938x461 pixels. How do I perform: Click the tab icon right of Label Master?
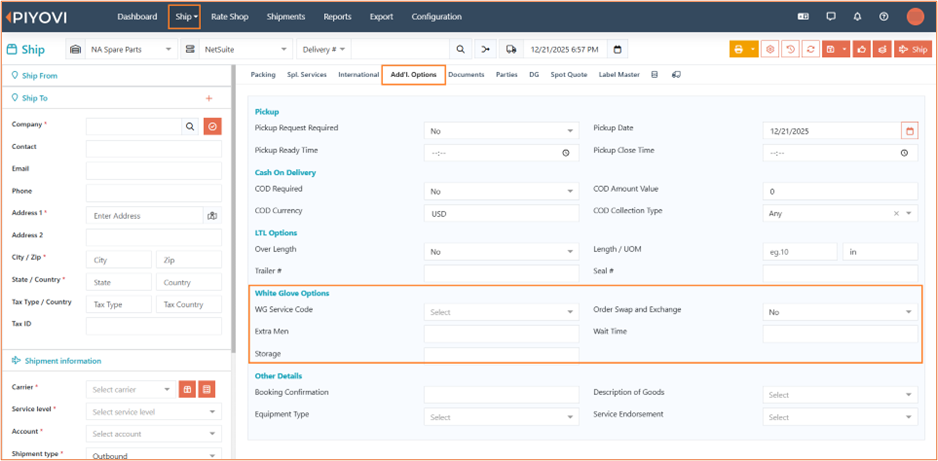tap(654, 75)
